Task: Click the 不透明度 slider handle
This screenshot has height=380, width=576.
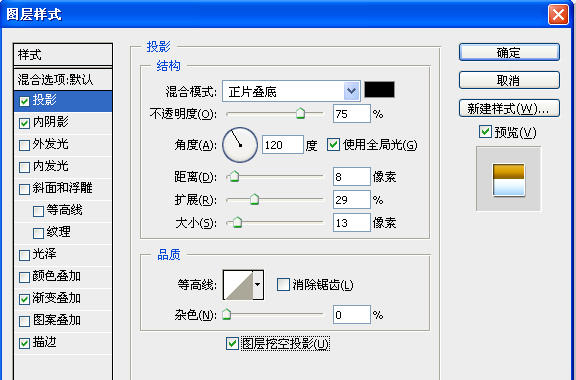Action: (300, 114)
